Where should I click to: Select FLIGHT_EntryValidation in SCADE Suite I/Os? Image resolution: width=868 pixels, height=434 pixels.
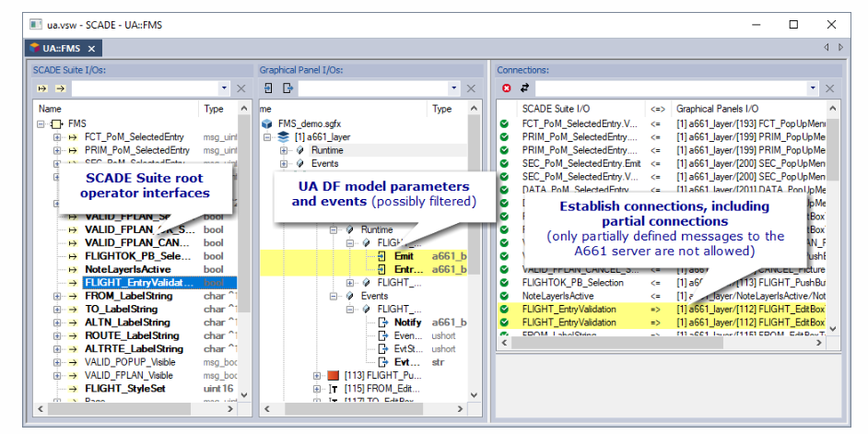139,283
